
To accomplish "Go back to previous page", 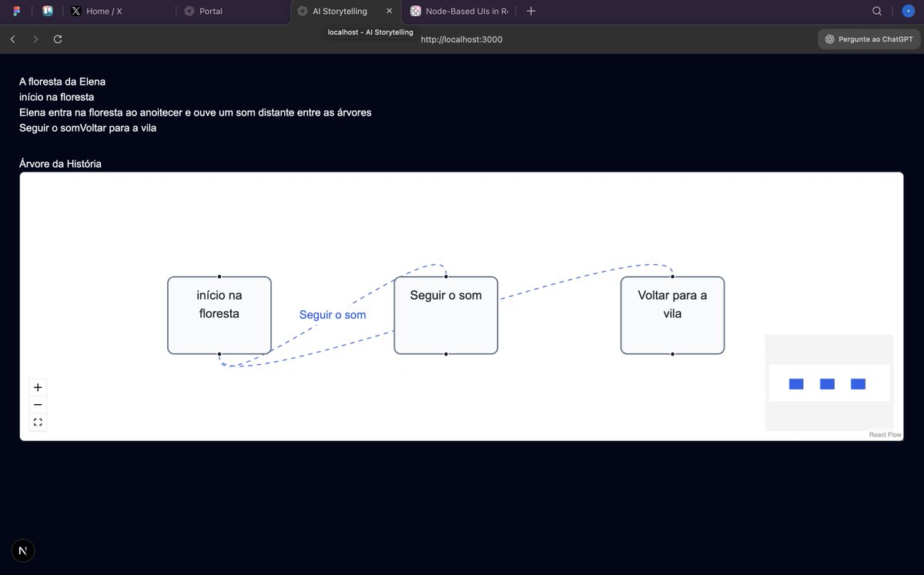I will pyautogui.click(x=13, y=39).
